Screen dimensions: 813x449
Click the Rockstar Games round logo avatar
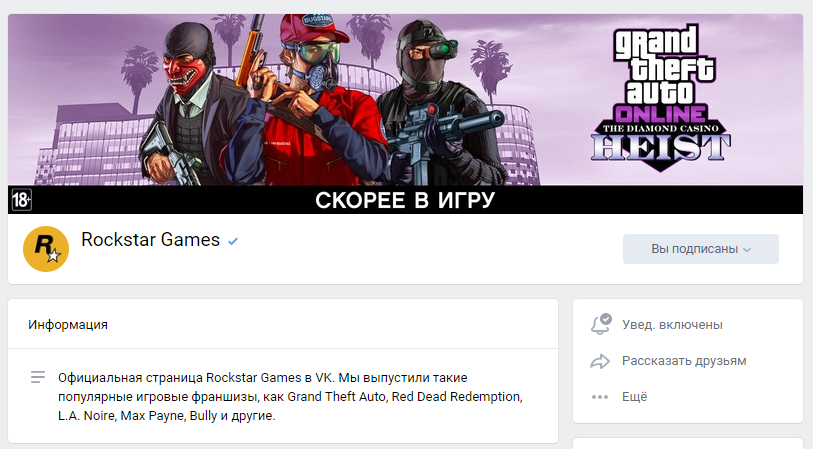[x=46, y=249]
